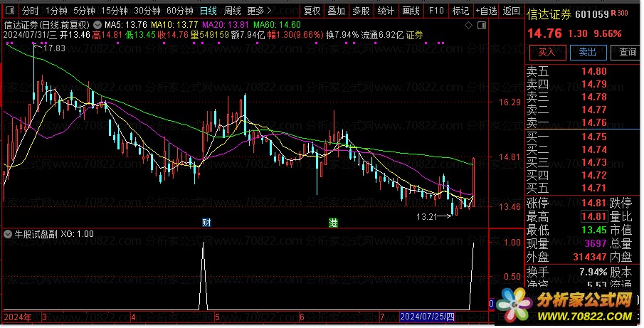This screenshot has width=644, height=328.
Task: Click chart title 信达证券(日线.前复权)
Action: click(x=47, y=25)
